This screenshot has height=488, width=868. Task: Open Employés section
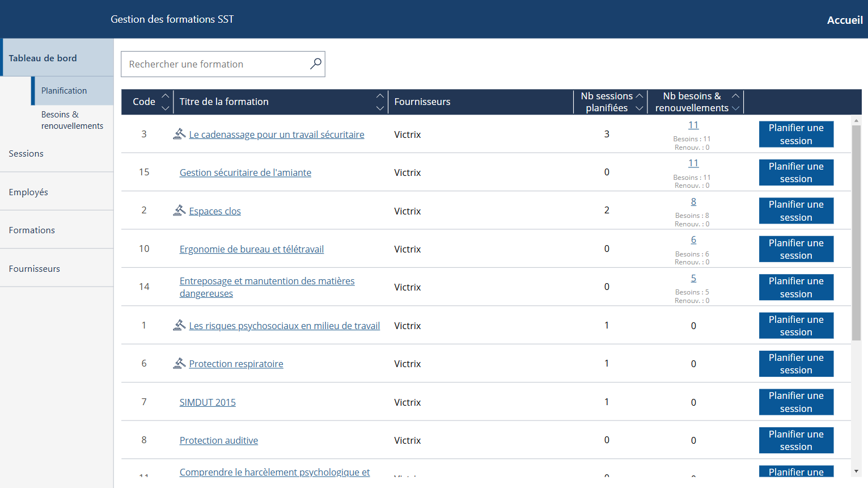click(57, 192)
